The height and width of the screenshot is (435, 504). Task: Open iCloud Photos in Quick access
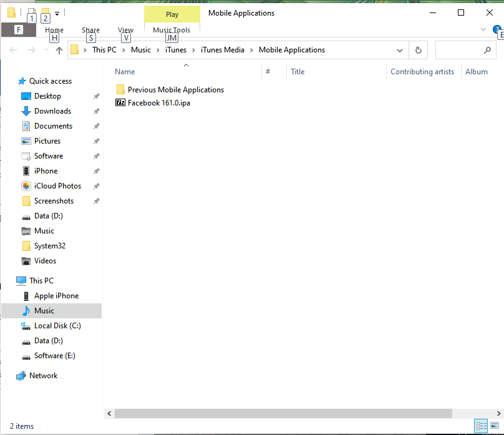57,186
